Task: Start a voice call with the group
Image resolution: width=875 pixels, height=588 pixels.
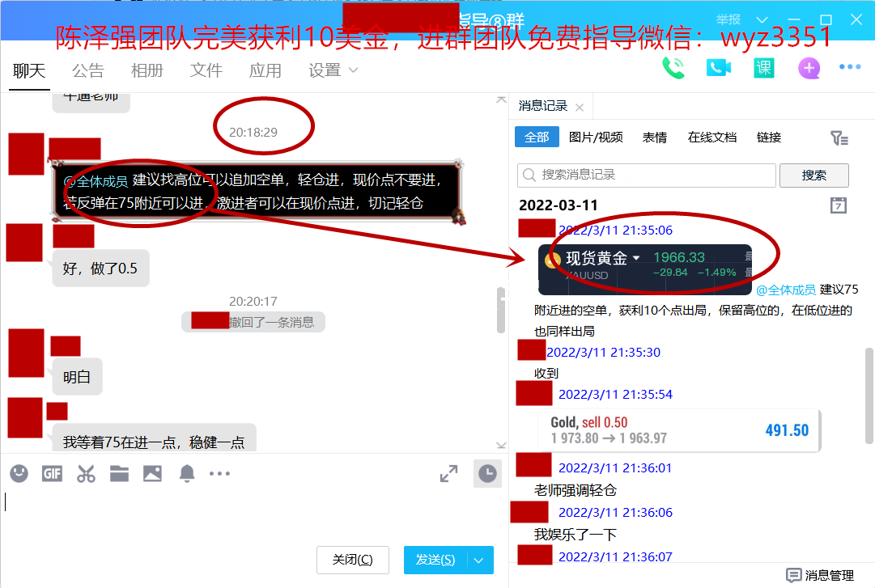Action: click(673, 68)
